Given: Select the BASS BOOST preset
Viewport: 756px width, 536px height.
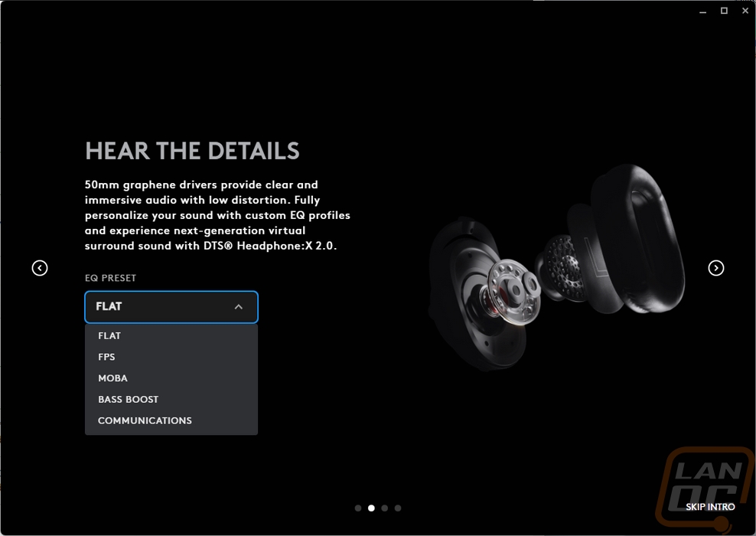Looking at the screenshot, I should pos(171,400).
